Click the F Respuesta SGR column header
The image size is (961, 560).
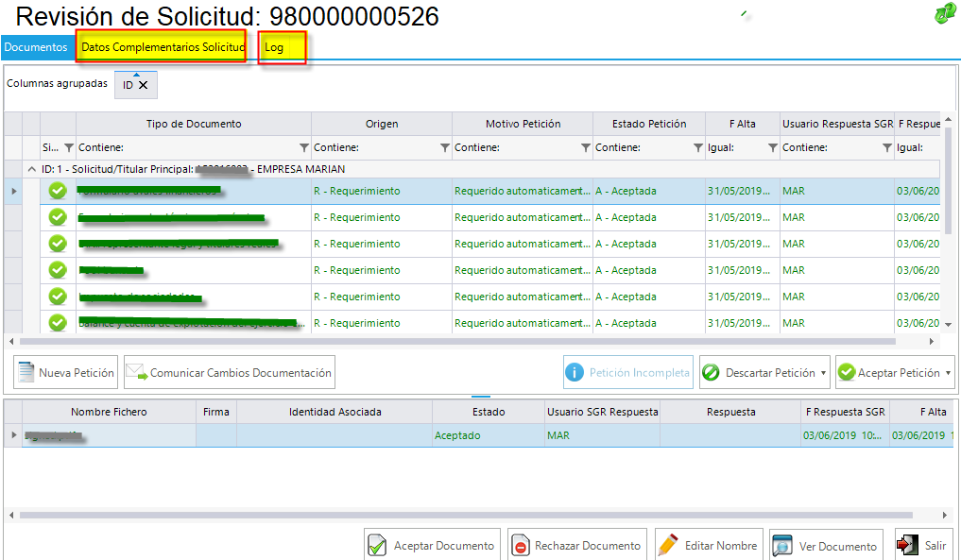click(845, 412)
